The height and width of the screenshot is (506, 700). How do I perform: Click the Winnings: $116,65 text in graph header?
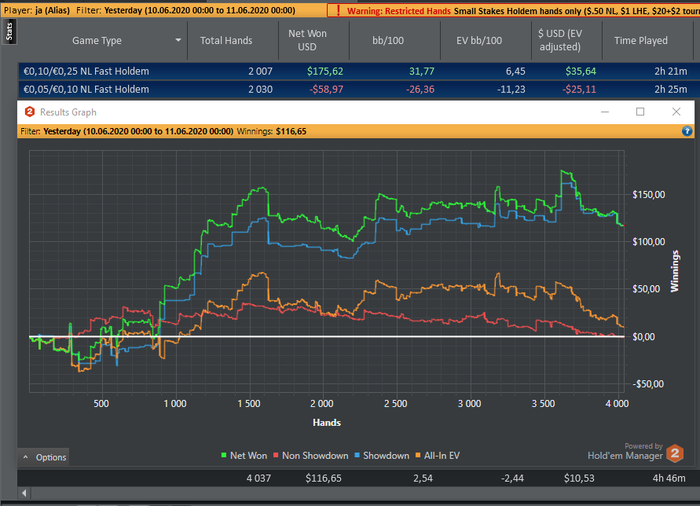(x=271, y=131)
